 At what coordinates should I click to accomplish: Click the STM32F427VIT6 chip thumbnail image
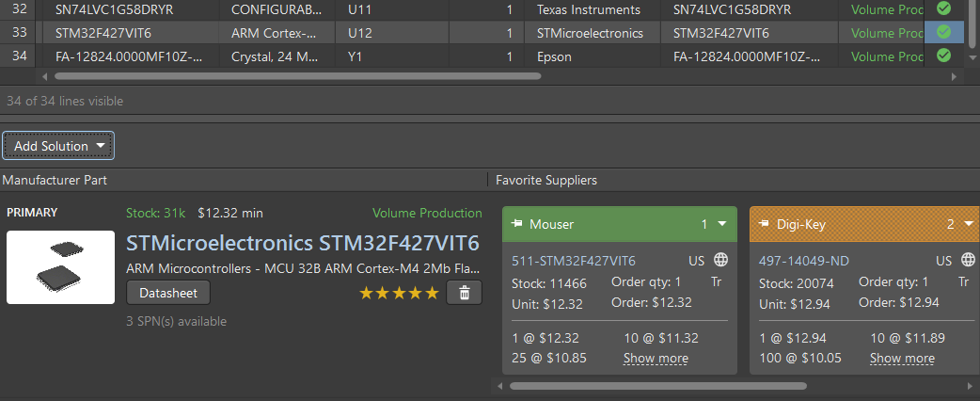click(60, 266)
